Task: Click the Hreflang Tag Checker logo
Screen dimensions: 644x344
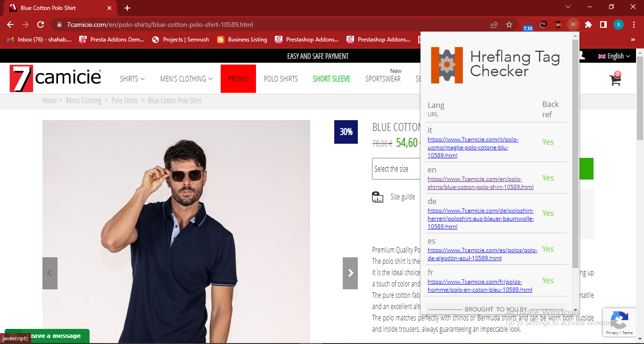Action: [x=495, y=65]
